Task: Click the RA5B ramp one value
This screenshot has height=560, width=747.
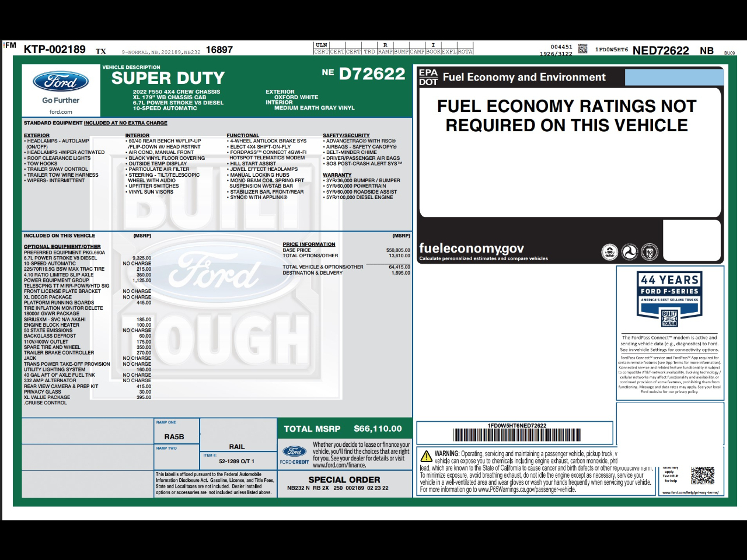Action: tap(174, 437)
